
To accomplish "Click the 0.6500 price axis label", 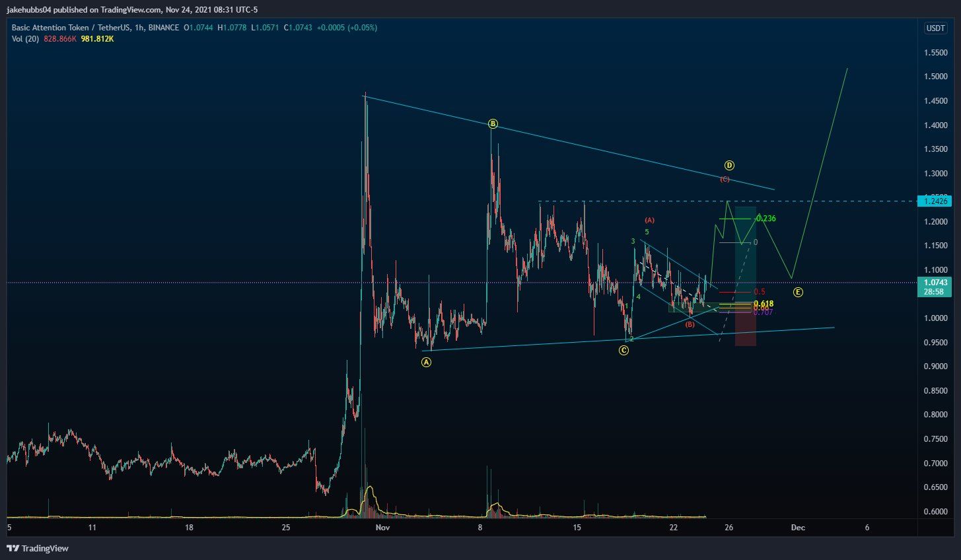I will (x=935, y=487).
